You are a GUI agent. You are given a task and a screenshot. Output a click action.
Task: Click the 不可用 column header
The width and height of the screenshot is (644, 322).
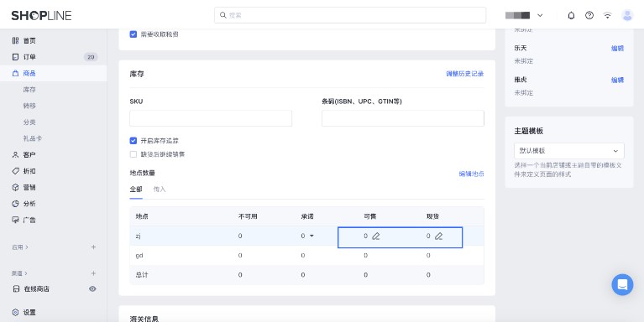pos(248,216)
